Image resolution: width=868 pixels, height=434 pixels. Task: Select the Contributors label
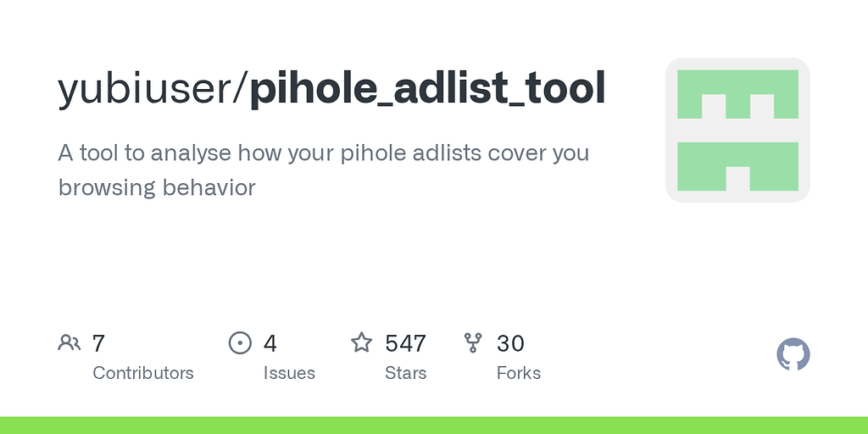143,373
